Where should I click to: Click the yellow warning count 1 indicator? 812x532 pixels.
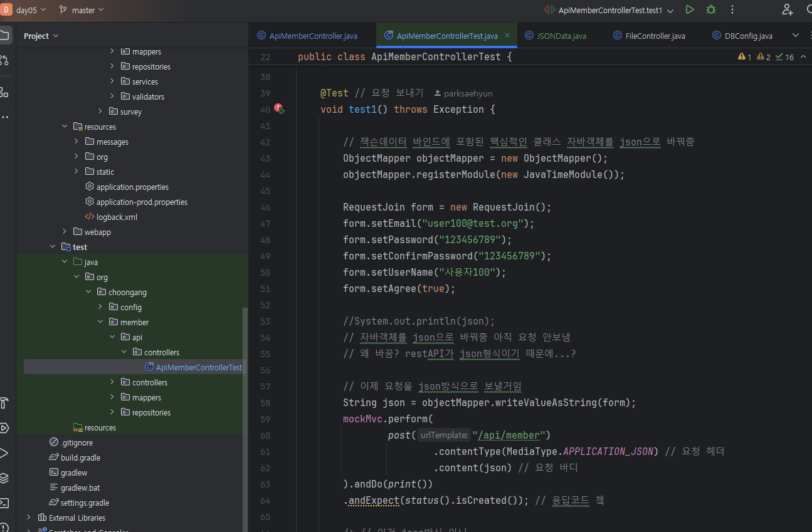744,57
